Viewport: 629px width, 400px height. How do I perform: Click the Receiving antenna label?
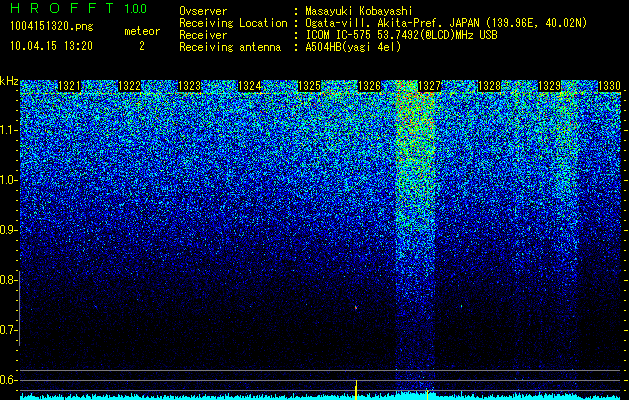click(230, 47)
